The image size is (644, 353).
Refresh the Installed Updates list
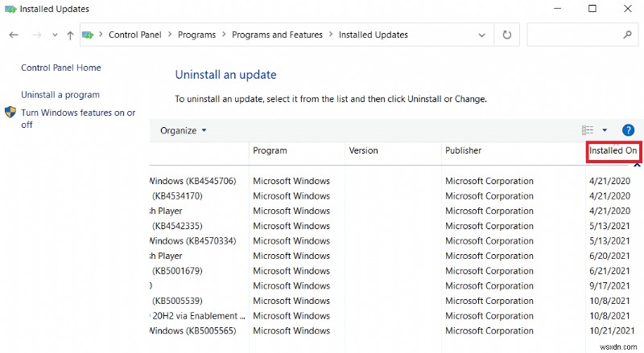[x=506, y=35]
